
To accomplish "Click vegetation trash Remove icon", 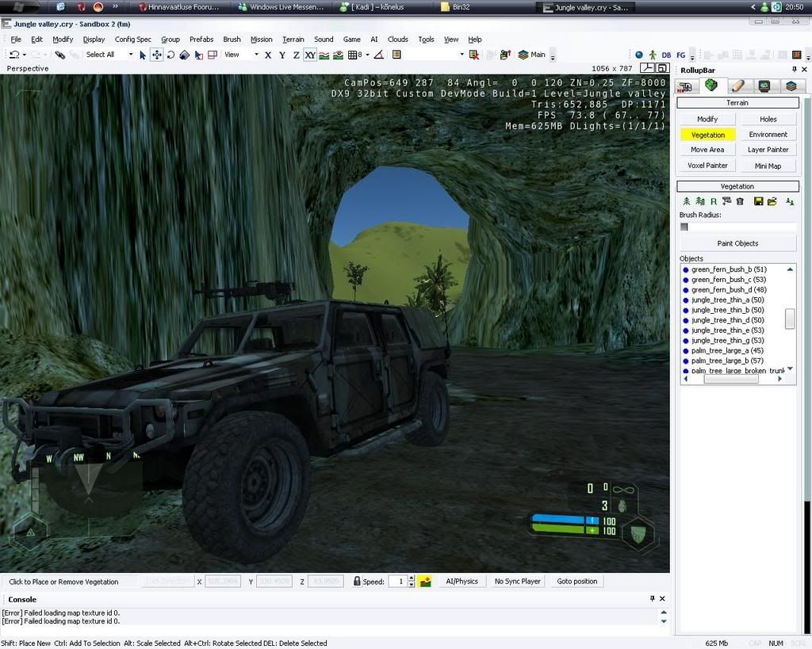I will coord(740,201).
